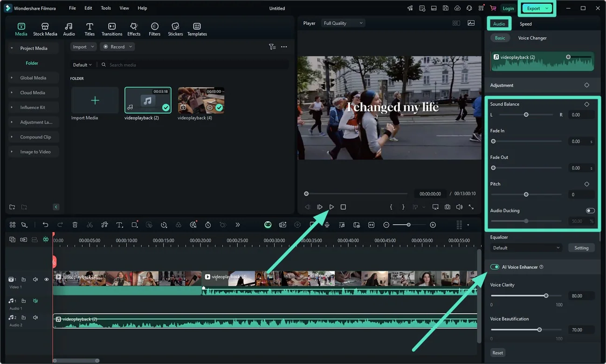Open the Tools menu
The height and width of the screenshot is (364, 606).
tap(106, 8)
